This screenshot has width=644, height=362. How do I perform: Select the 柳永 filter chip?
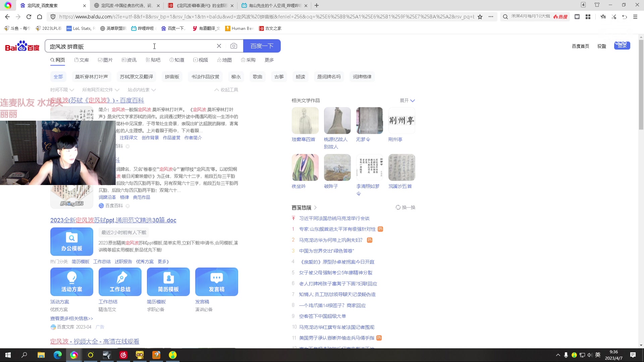[236, 77]
